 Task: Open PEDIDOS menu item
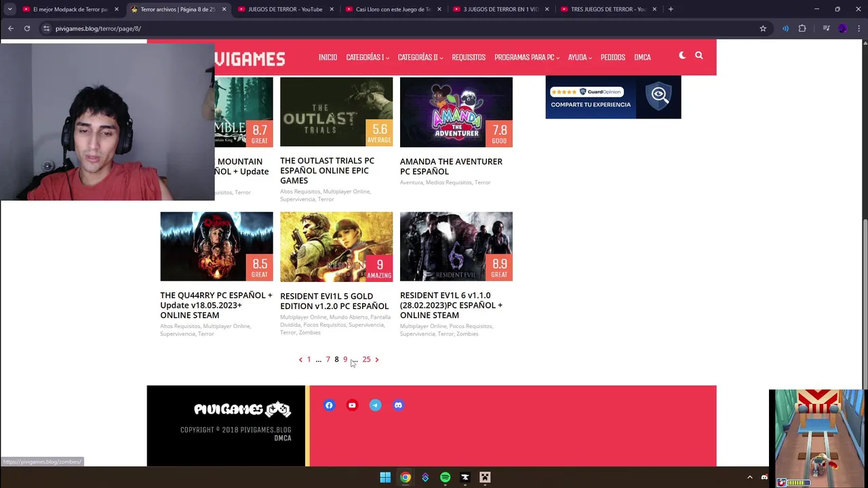pyautogui.click(x=612, y=57)
